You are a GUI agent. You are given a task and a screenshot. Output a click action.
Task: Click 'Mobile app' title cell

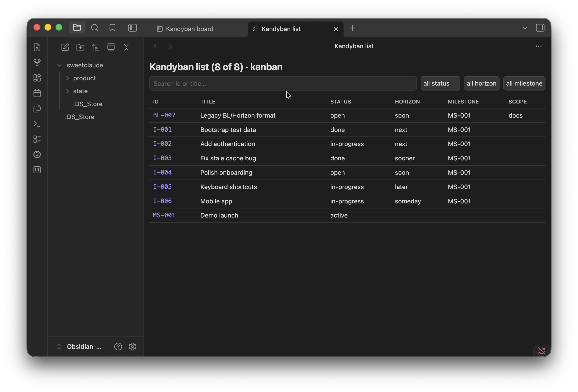[216, 201]
